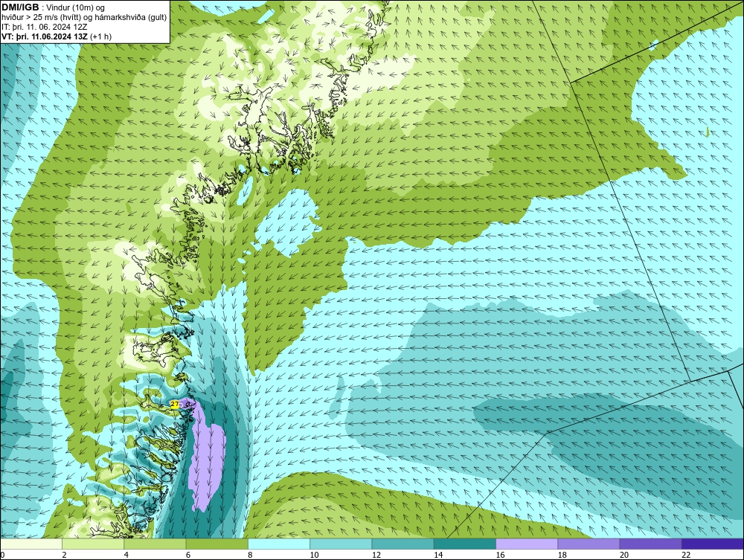Click the legend scale label "16"
The height and width of the screenshot is (560, 744).
(500, 555)
